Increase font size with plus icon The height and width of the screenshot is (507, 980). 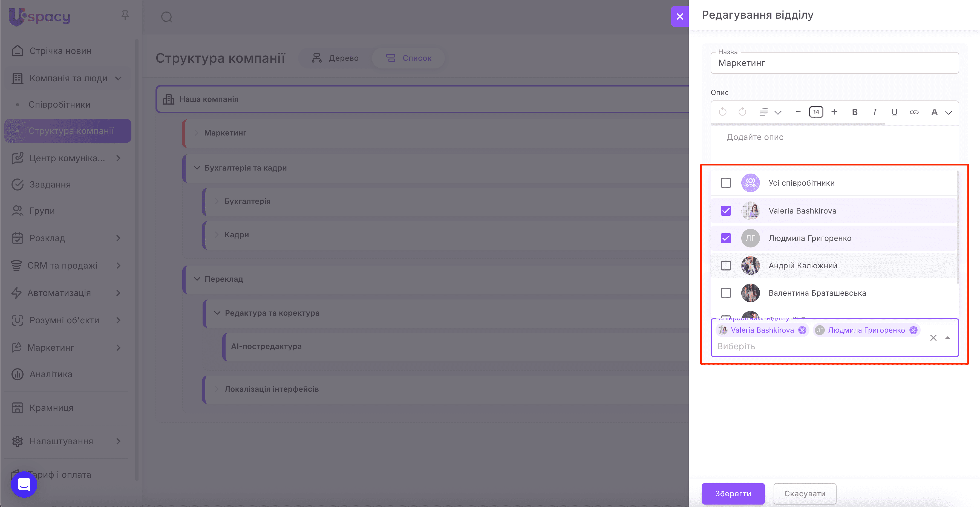coord(834,112)
